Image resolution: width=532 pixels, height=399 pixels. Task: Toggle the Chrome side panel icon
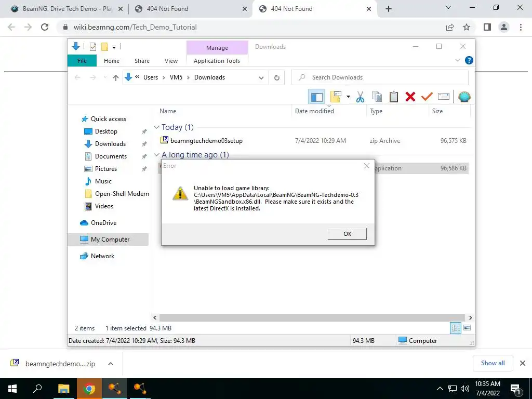(x=487, y=27)
